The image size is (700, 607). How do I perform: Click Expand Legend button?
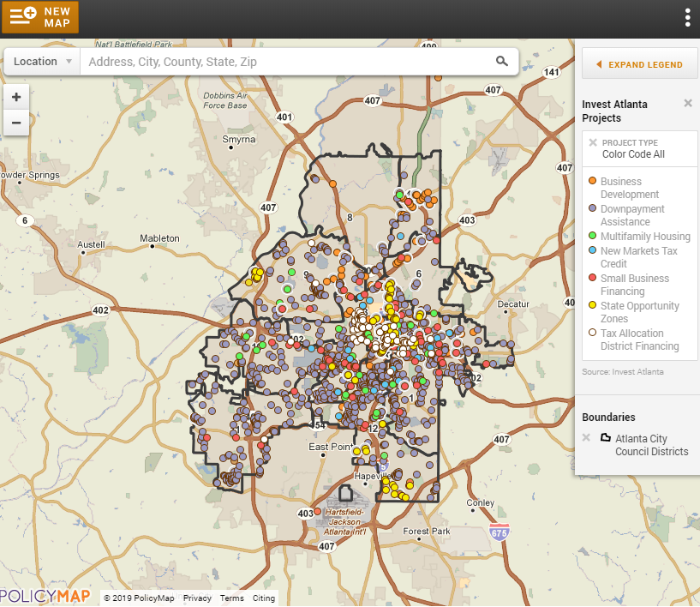click(639, 64)
